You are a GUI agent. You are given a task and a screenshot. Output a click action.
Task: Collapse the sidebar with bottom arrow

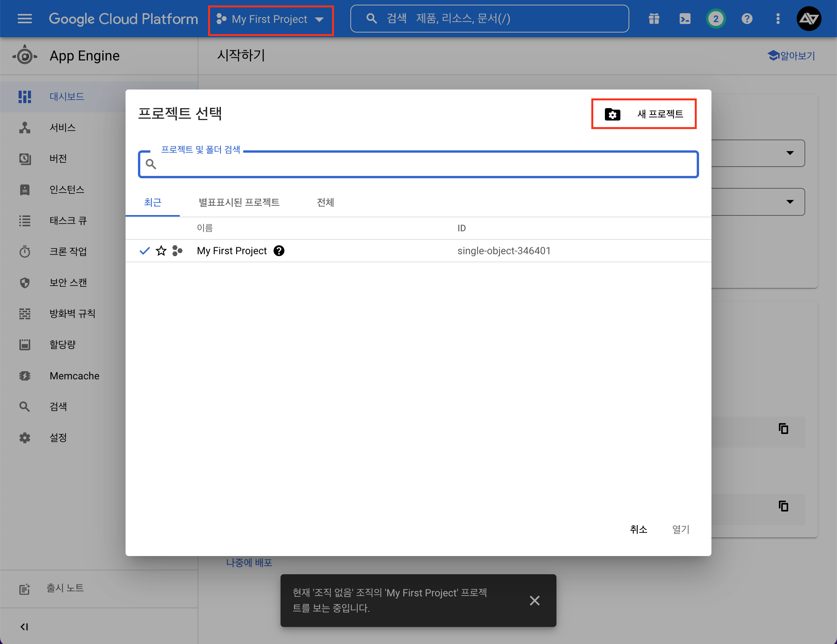pyautogui.click(x=24, y=627)
